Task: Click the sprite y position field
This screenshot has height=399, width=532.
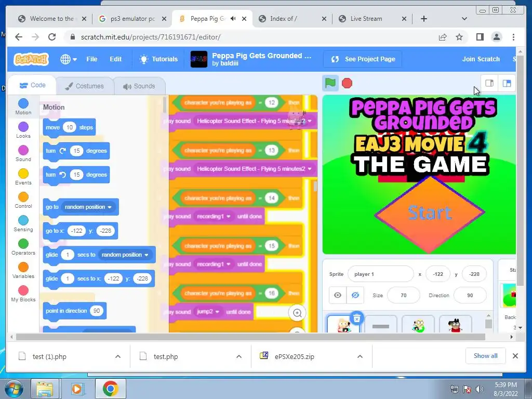Action: [x=474, y=274]
